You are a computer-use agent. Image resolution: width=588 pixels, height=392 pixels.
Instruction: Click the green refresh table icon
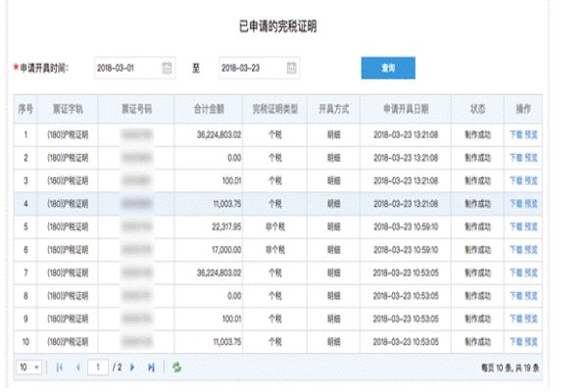coord(176,367)
